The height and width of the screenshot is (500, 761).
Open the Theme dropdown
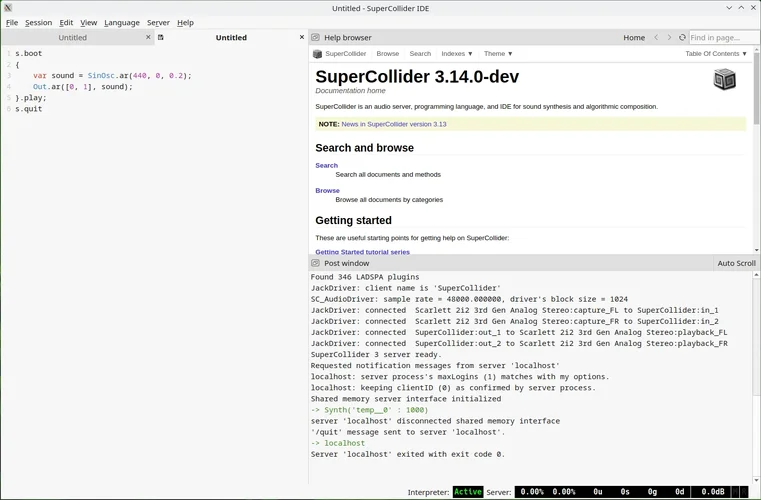coord(498,54)
